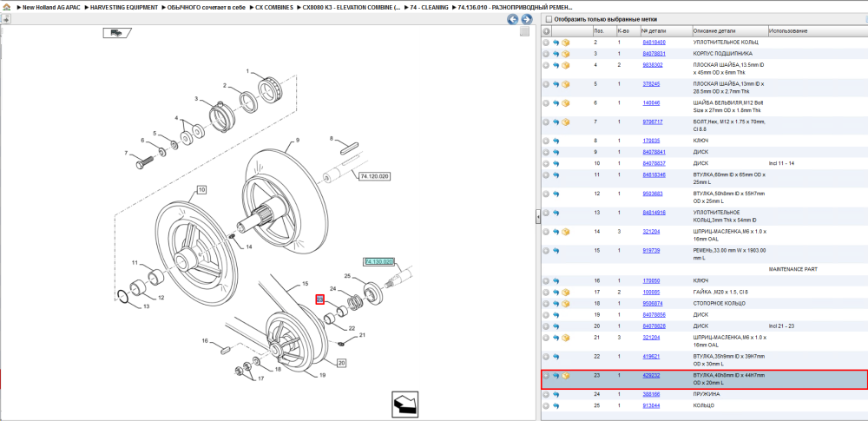Click package box icon for part 378245

tap(566, 84)
